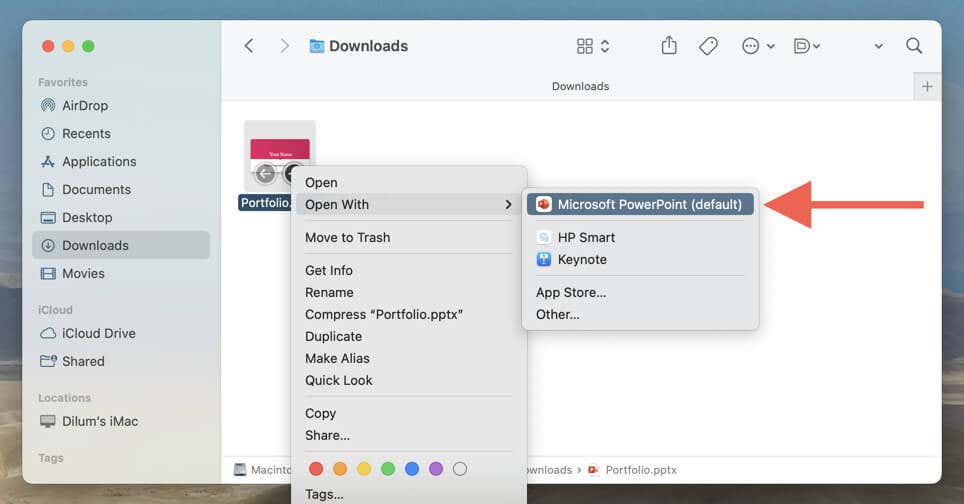Viewport: 964px width, 504px height.
Task: Expand the Open With submenu arrow
Action: 508,205
